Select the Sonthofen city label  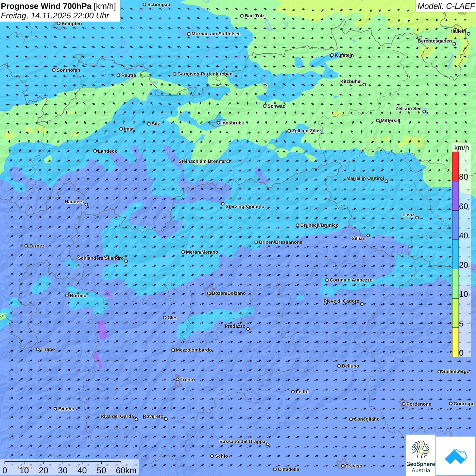68,70
